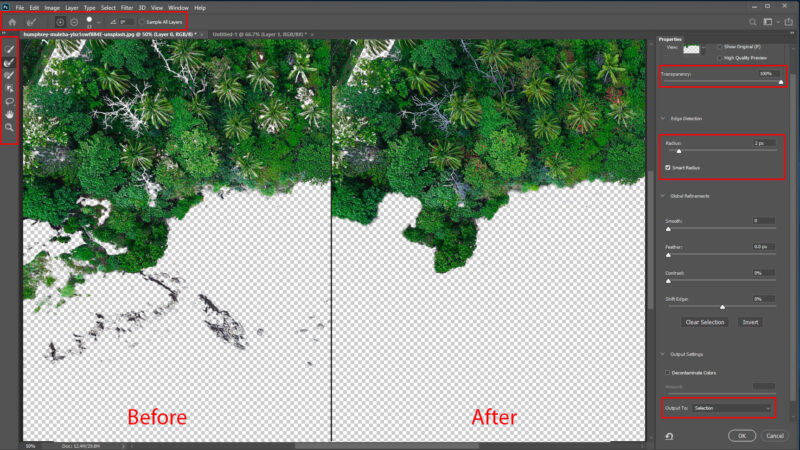Click the Clear Selection button
This screenshot has width=800, height=450.
coord(705,322)
